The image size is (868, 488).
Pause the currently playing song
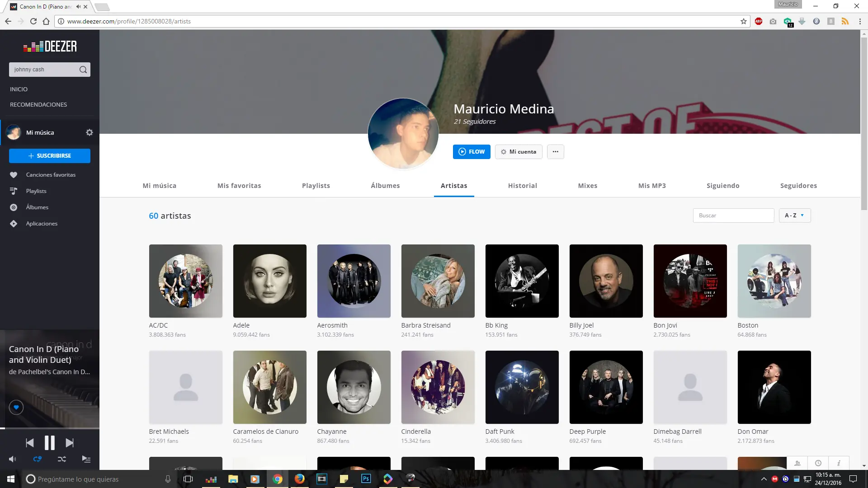(50, 443)
